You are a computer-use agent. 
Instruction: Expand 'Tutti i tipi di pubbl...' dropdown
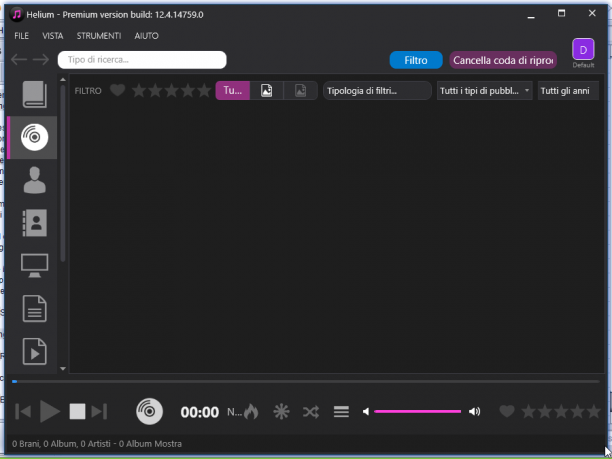(x=484, y=91)
